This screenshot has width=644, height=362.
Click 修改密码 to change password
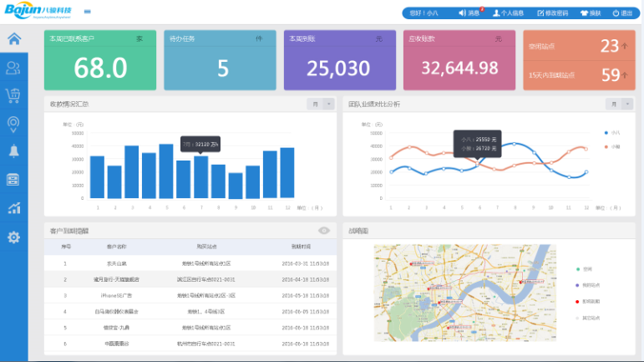552,13
